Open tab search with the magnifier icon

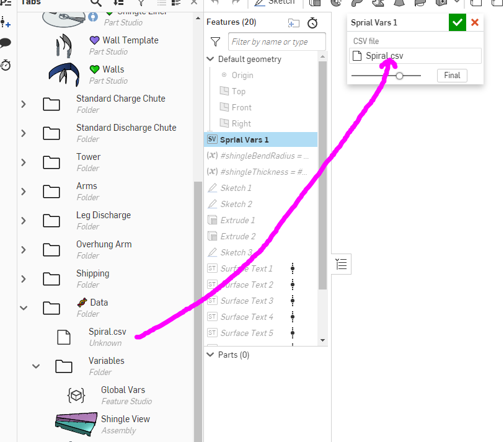(96, 3)
